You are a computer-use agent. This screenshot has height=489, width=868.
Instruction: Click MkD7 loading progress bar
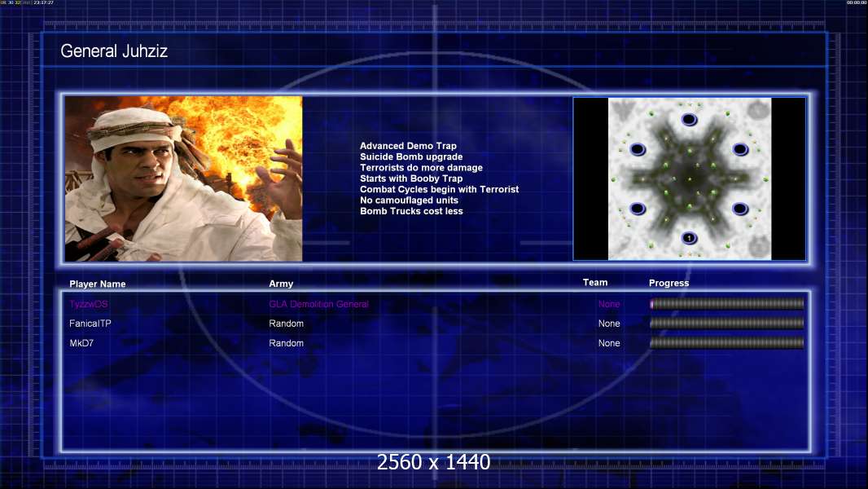click(727, 343)
